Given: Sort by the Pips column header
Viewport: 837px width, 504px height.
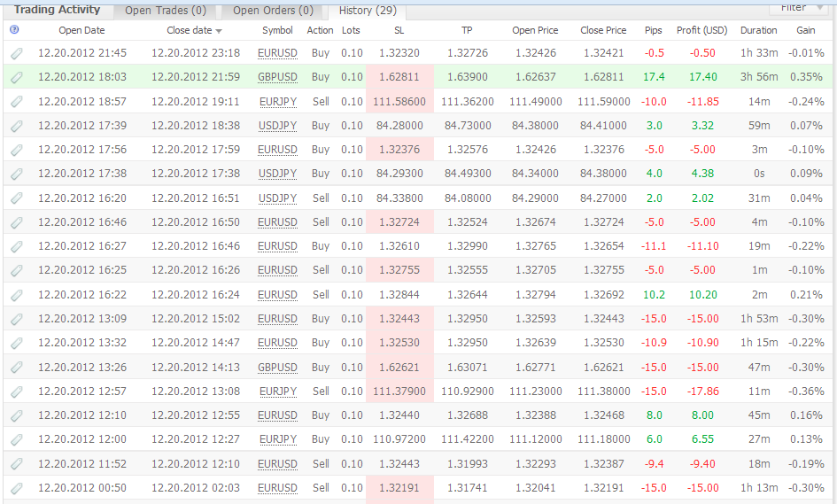Looking at the screenshot, I should pos(654,30).
